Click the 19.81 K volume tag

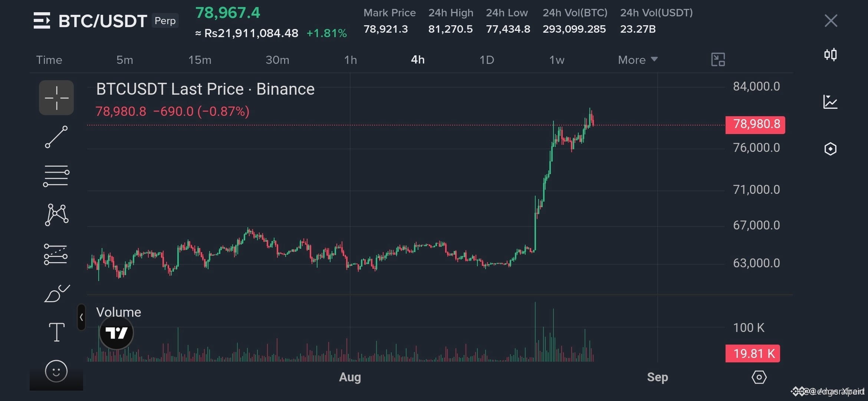click(x=753, y=353)
